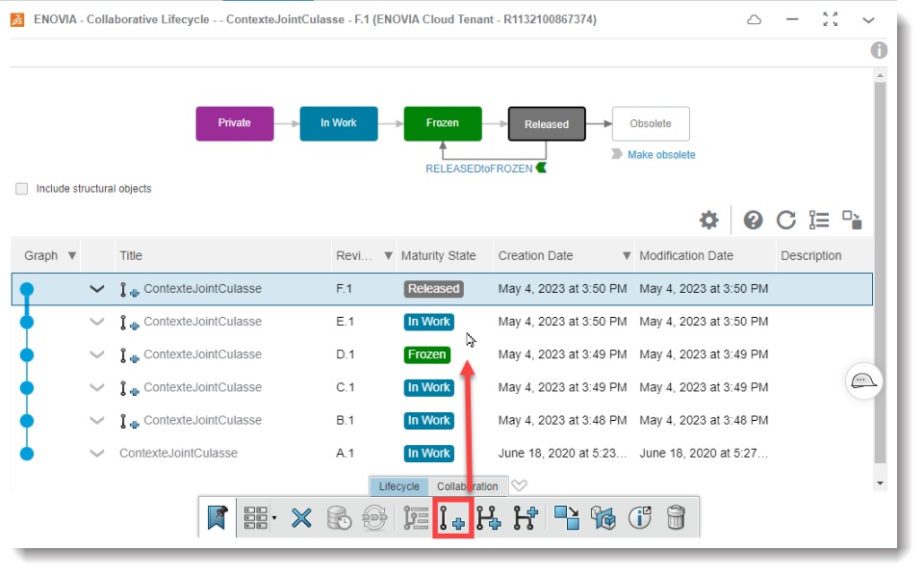Open the information properties icon in action bar
This screenshot has height=575, width=924.
tap(640, 518)
